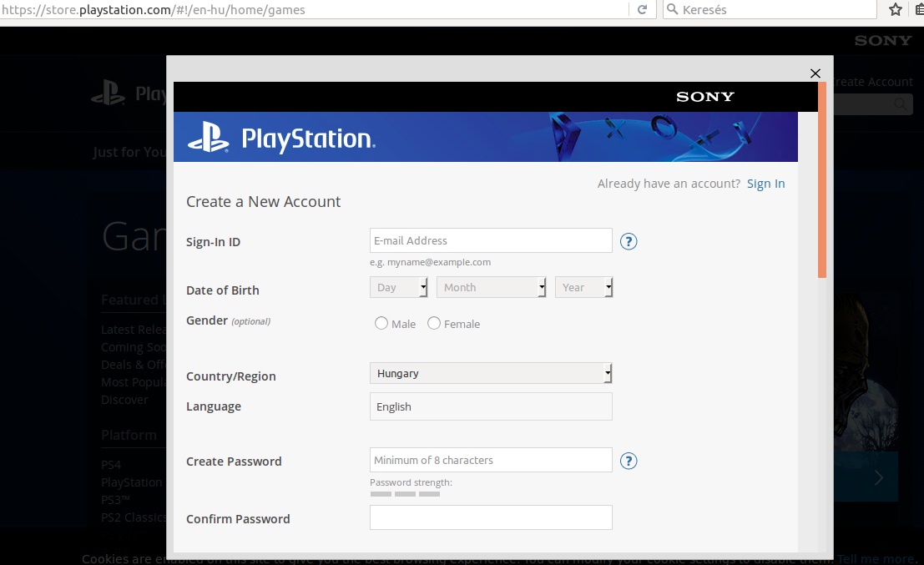
Task: Expand the Country/Region dropdown showing Hungary
Action: 491,373
